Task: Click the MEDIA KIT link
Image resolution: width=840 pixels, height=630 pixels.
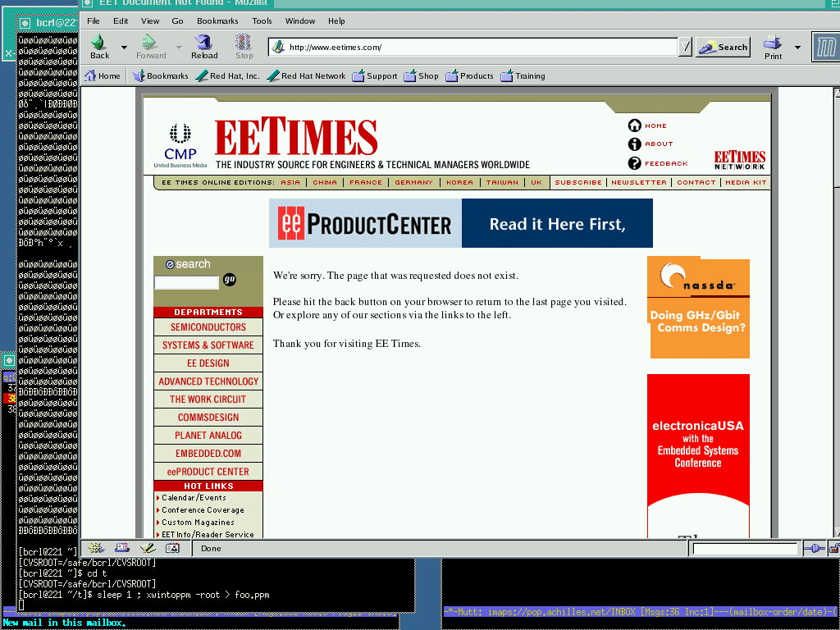Action: [x=746, y=182]
